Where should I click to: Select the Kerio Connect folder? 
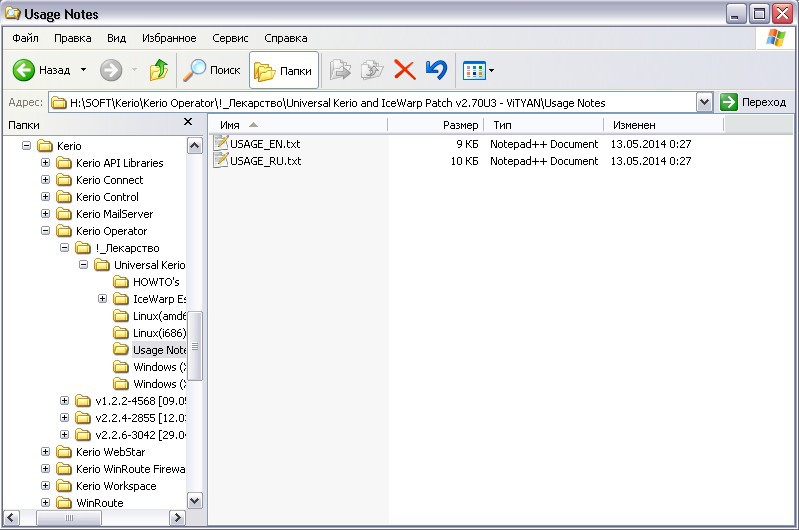pos(110,180)
